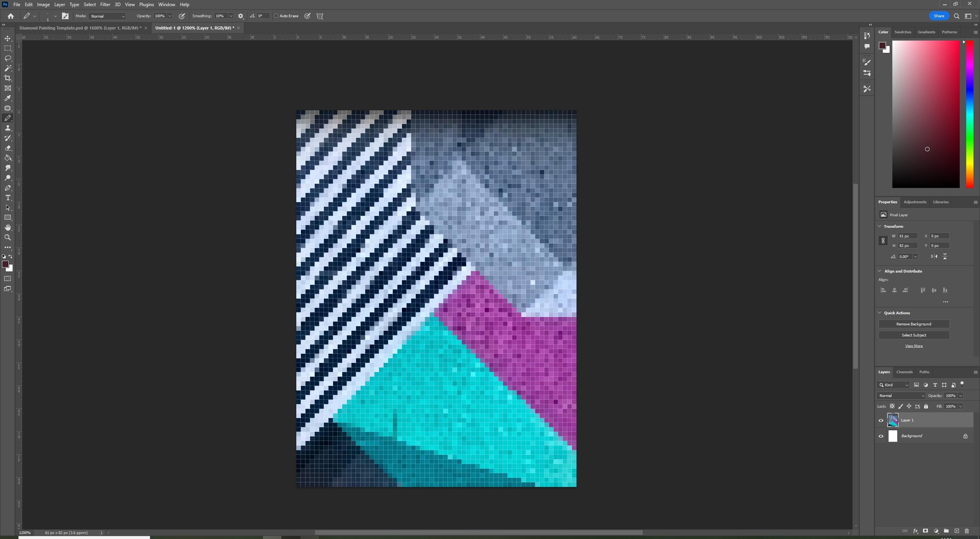Open the Opacity dropdown in options bar
This screenshot has height=539, width=980.
(x=170, y=16)
